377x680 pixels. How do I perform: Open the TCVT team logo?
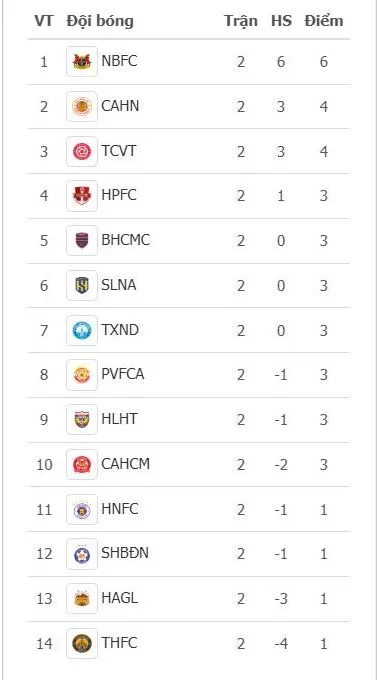[82, 151]
